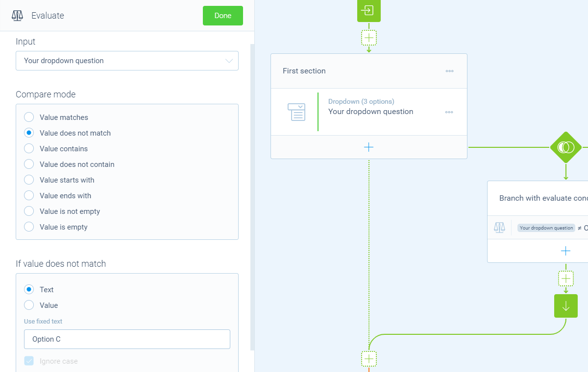588x372 pixels.
Task: Select 'Value ends with' radio button
Action: pos(29,196)
